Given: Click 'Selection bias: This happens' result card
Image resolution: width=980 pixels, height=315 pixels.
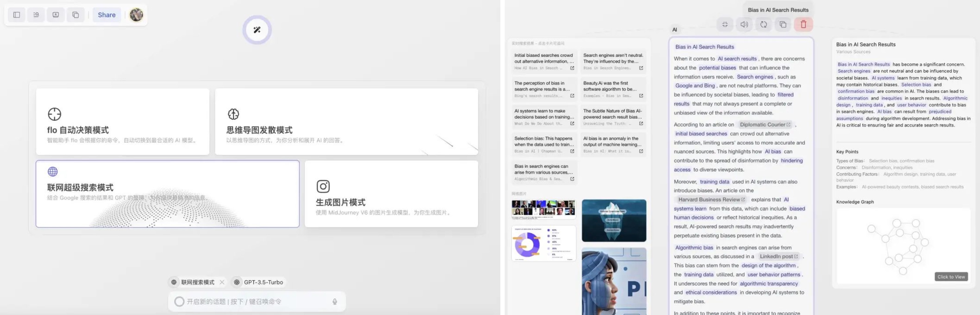Looking at the screenshot, I should click(544, 145).
